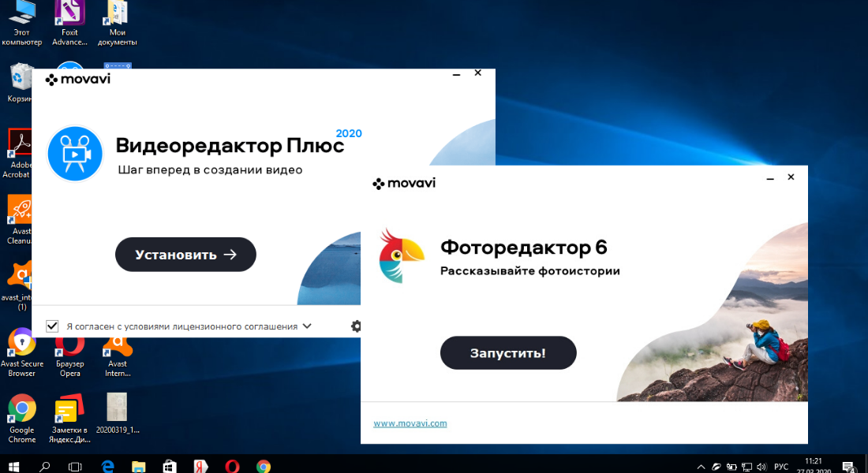Click the parrot icon of Фоторедактор 6
Screen dimensions: 868x473
(402, 255)
